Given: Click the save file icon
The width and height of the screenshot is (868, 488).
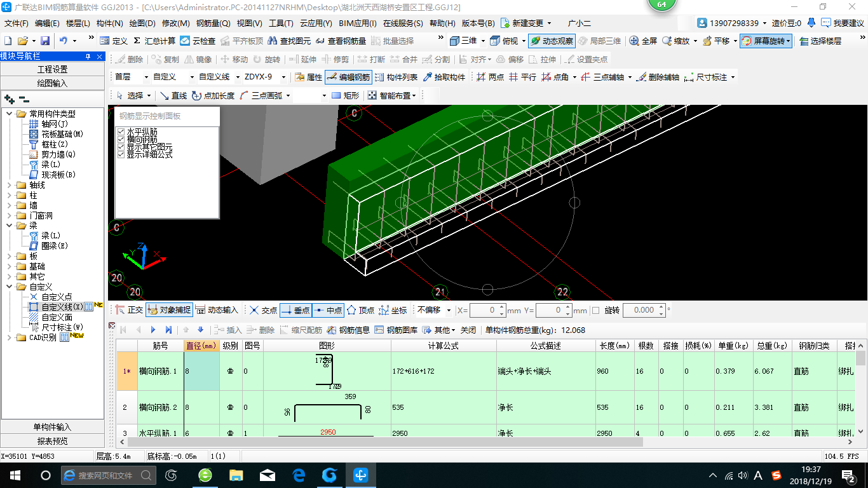Looking at the screenshot, I should click(x=44, y=41).
